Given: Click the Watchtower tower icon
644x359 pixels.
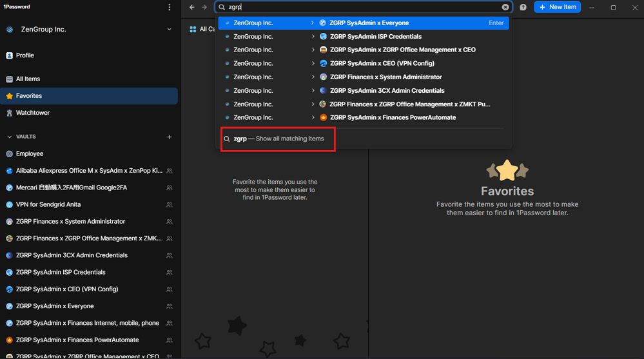Looking at the screenshot, I should tap(10, 113).
